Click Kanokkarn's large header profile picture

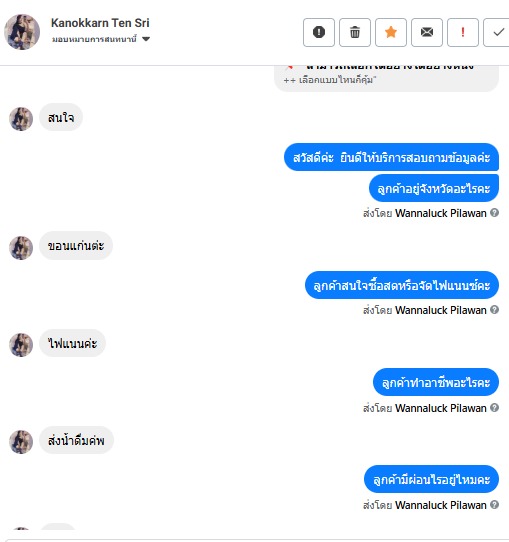point(22,32)
